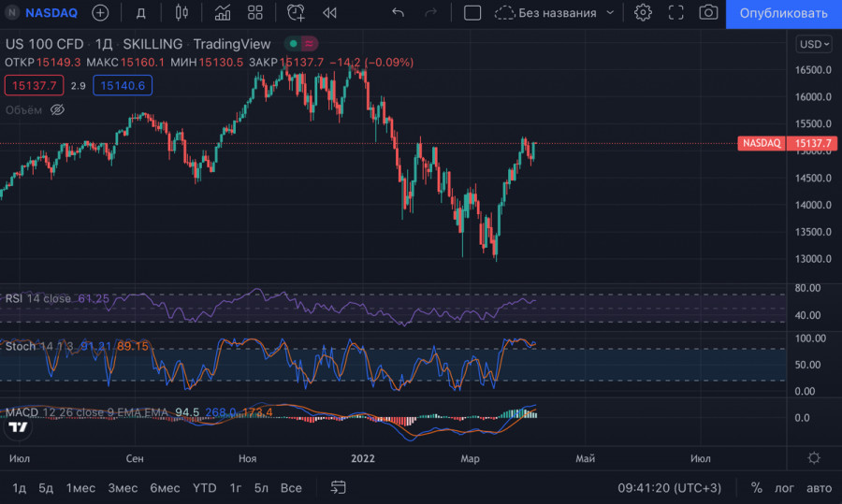The height and width of the screenshot is (504, 842).
Task: Toggle auto scale авто
Action: [819, 488]
